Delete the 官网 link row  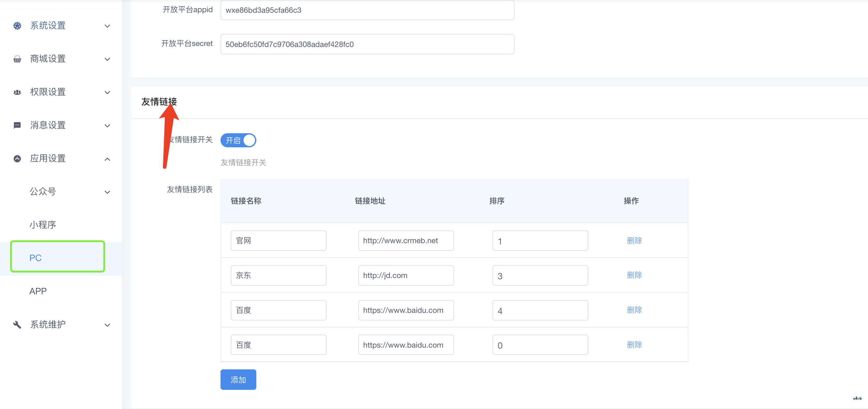coord(634,241)
